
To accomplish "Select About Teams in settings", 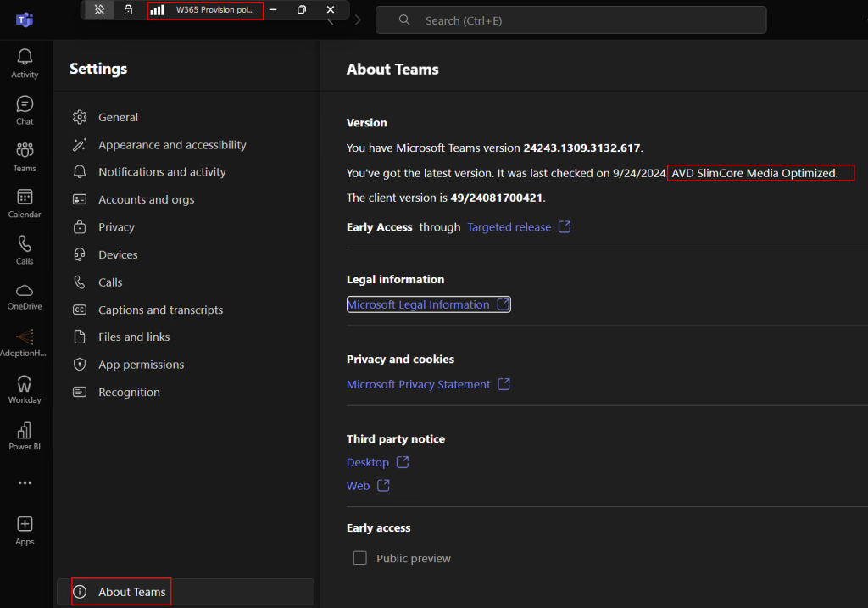I will (186, 592).
